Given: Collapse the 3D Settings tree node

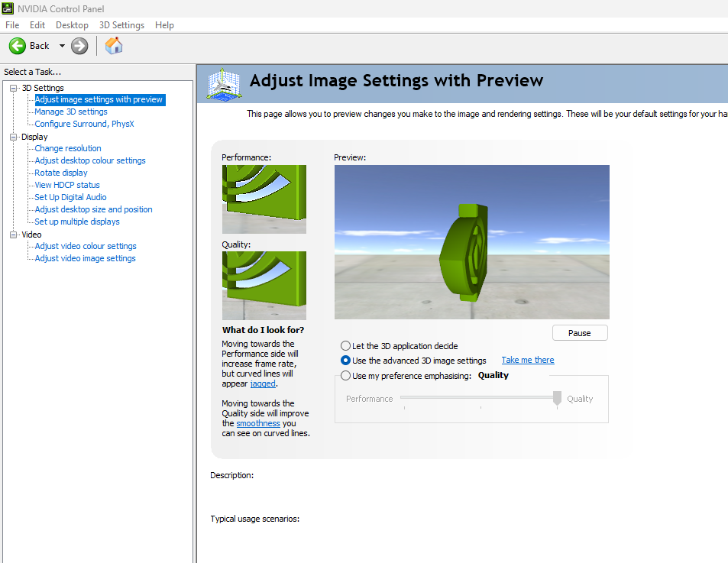Looking at the screenshot, I should point(14,88).
